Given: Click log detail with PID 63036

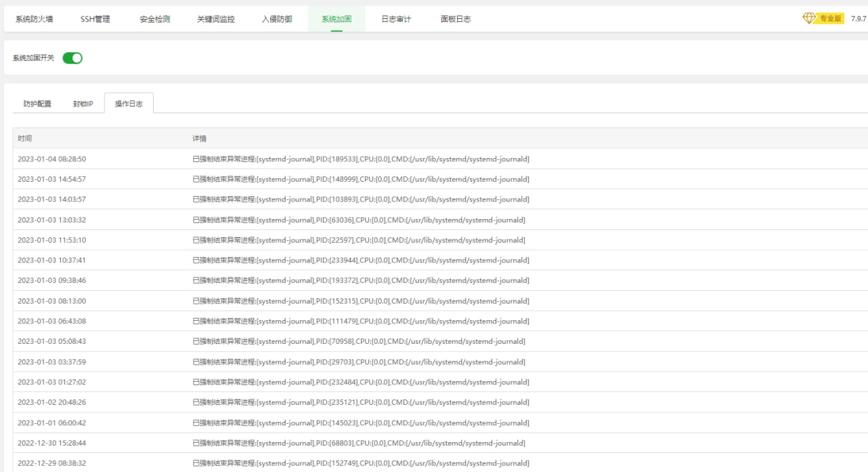Looking at the screenshot, I should 359,220.
